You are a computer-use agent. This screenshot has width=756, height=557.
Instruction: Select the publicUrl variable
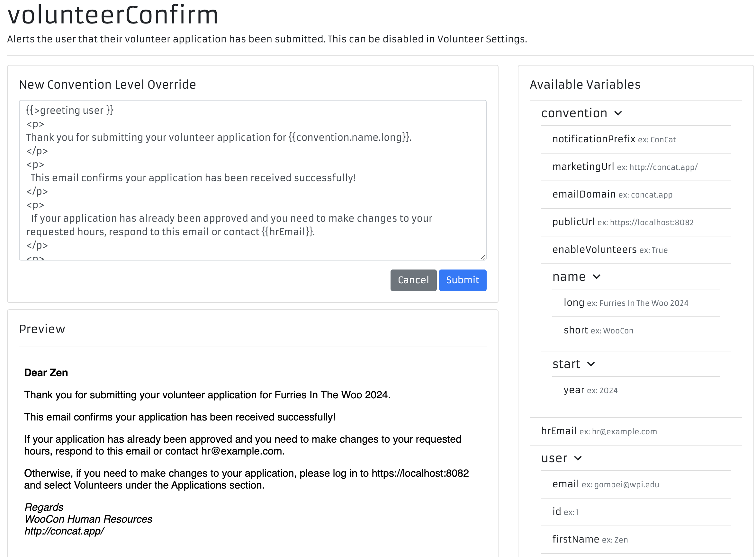pyautogui.click(x=573, y=222)
